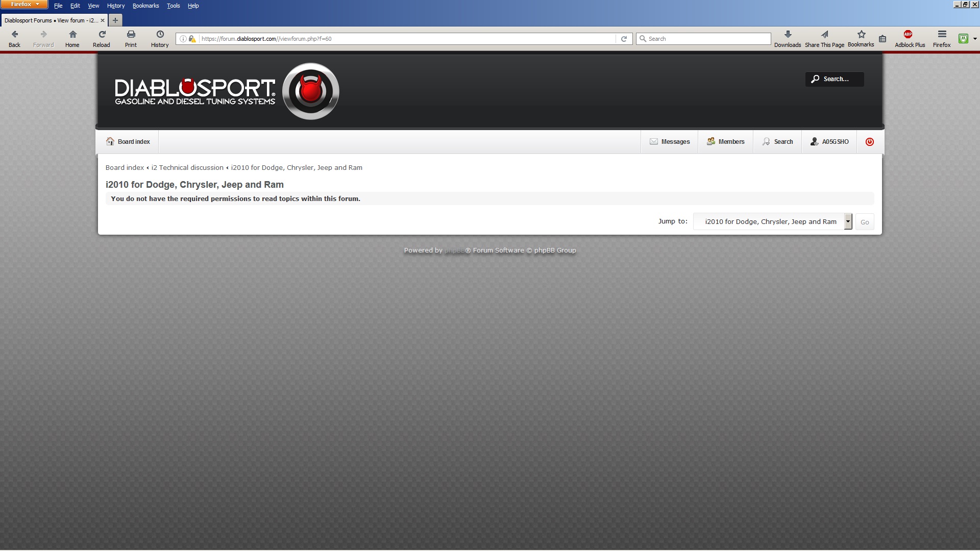The width and height of the screenshot is (980, 551).
Task: Click the site information icon in the address bar
Action: coord(183,39)
